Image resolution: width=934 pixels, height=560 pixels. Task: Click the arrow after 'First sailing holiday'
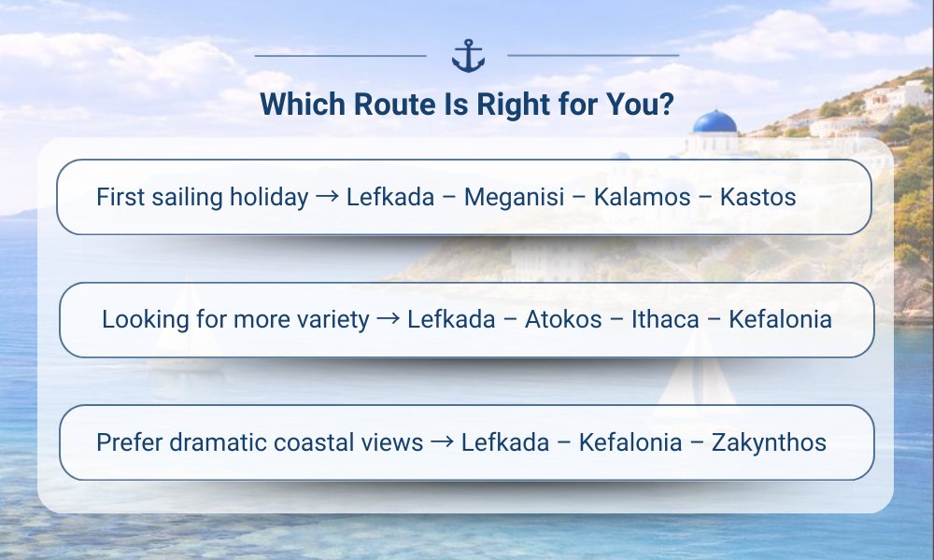[327, 197]
